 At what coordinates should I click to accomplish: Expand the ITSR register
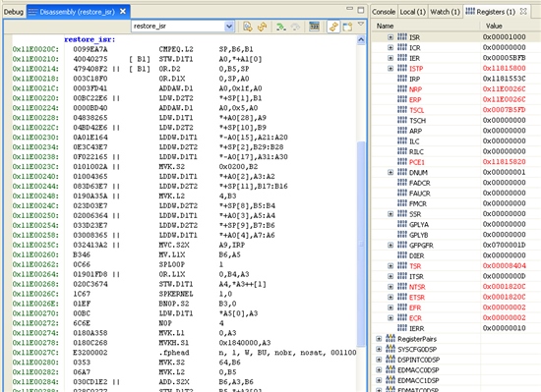pos(391,276)
